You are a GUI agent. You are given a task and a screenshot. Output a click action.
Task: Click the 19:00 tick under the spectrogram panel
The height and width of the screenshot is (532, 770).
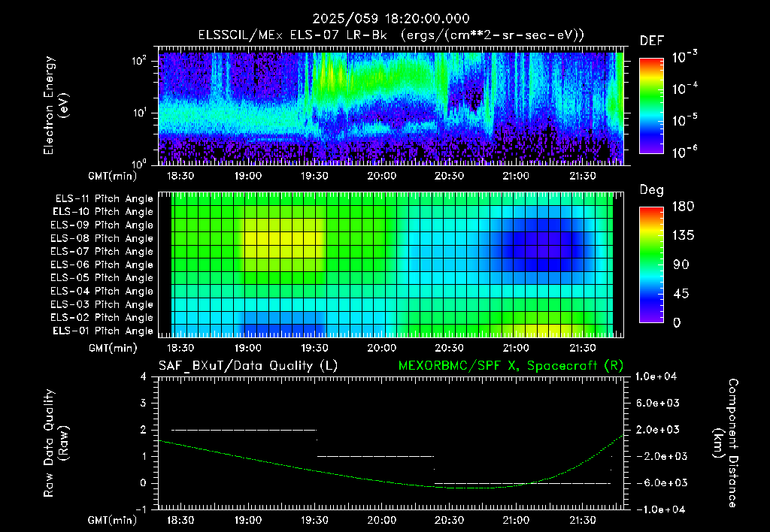tap(247, 176)
